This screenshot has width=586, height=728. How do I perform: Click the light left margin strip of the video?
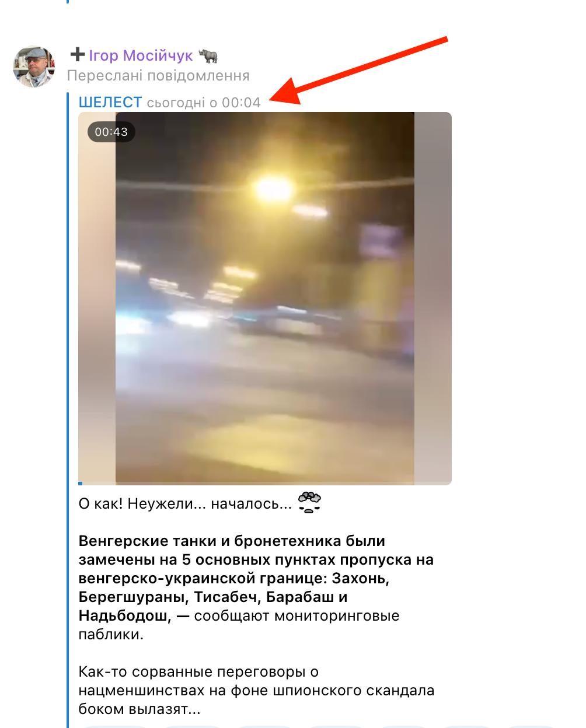click(97, 298)
